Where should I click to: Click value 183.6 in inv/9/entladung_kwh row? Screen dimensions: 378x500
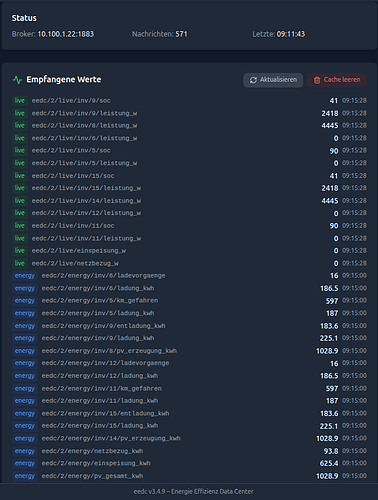click(x=329, y=326)
